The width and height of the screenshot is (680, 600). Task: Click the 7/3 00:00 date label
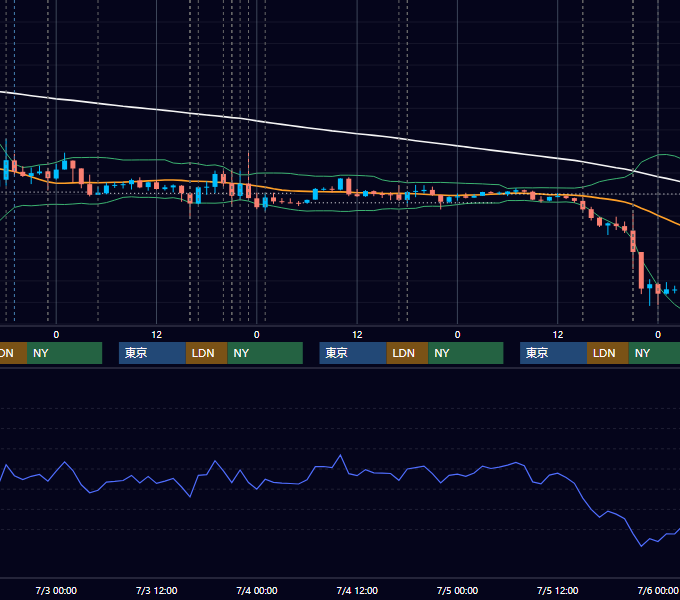(56, 590)
